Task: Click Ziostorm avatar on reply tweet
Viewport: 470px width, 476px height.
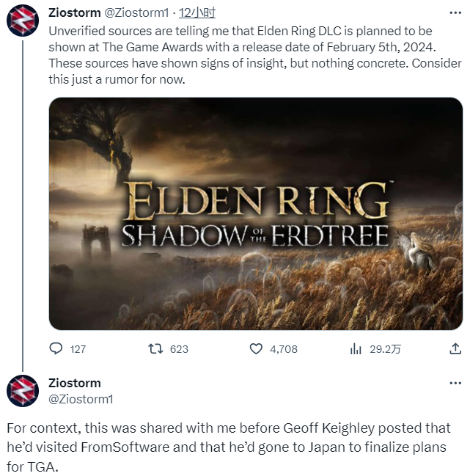Action: click(x=23, y=390)
